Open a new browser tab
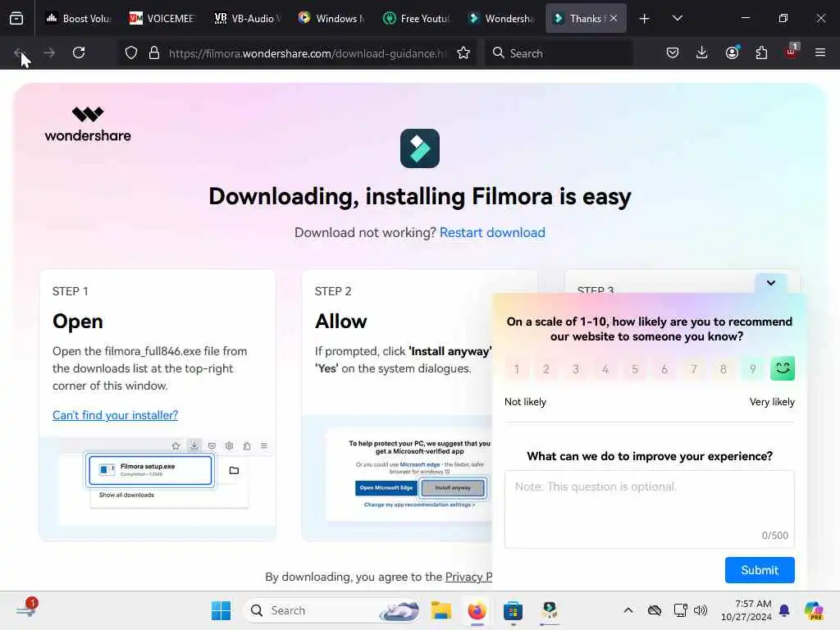Image resolution: width=840 pixels, height=630 pixels. coord(645,19)
